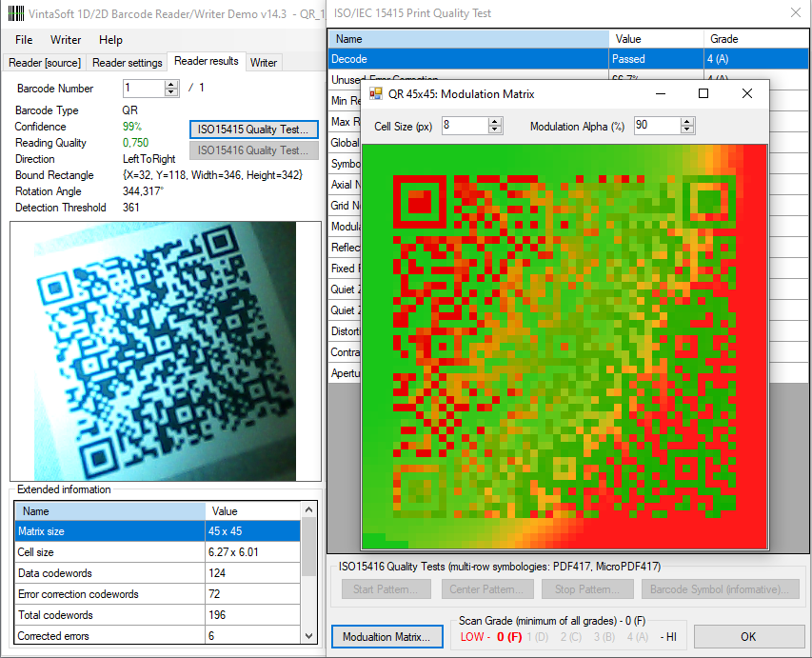Increase Barcode Number using the spinner up arrow
812x658 pixels.
171,84
